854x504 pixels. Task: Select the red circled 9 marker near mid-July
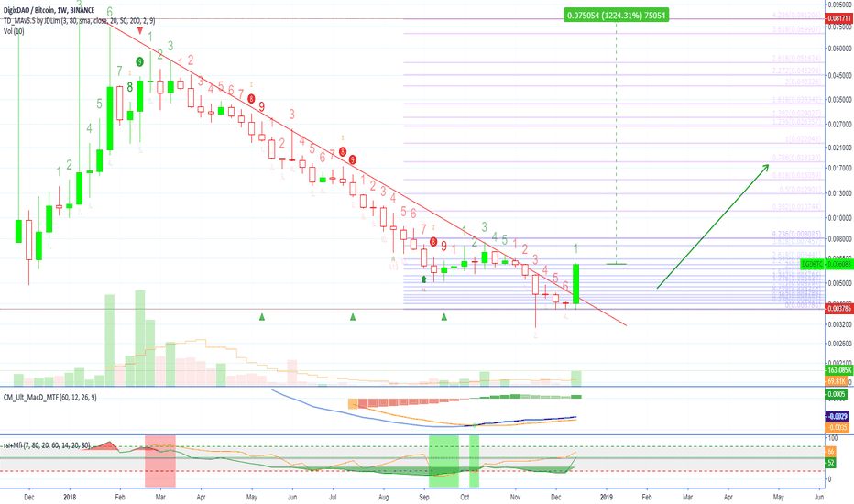coord(353,159)
